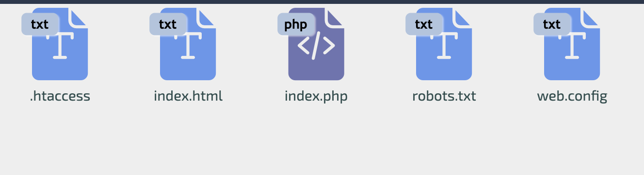Click the txt badge on index.html icon

(x=168, y=24)
